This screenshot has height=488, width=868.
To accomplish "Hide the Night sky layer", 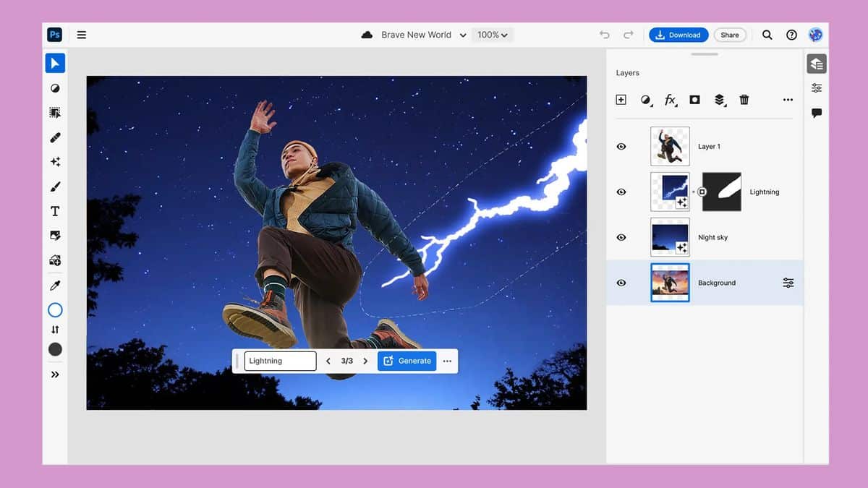I will (x=621, y=237).
